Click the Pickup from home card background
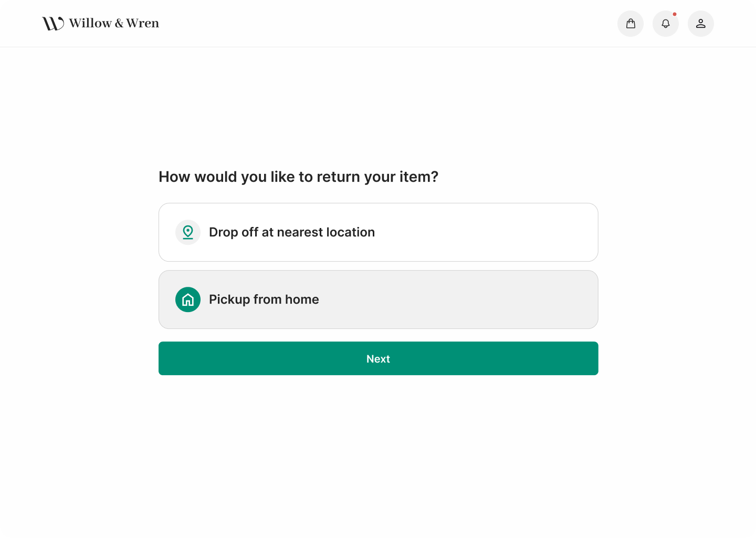The height and width of the screenshot is (538, 756). [472, 299]
